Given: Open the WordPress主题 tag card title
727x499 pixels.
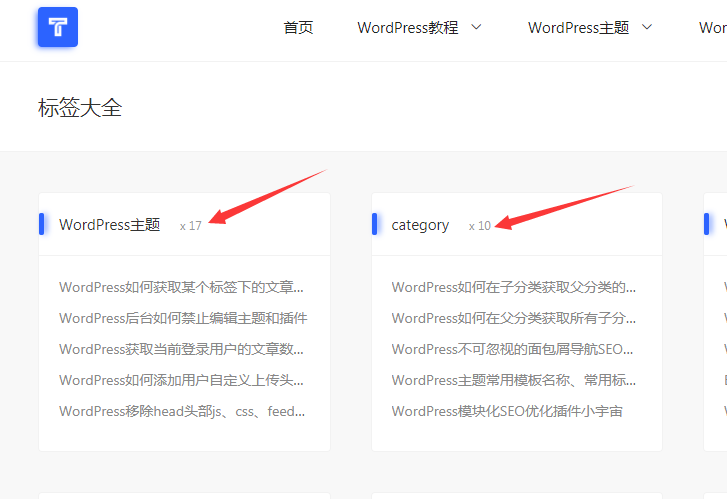Looking at the screenshot, I should [109, 225].
